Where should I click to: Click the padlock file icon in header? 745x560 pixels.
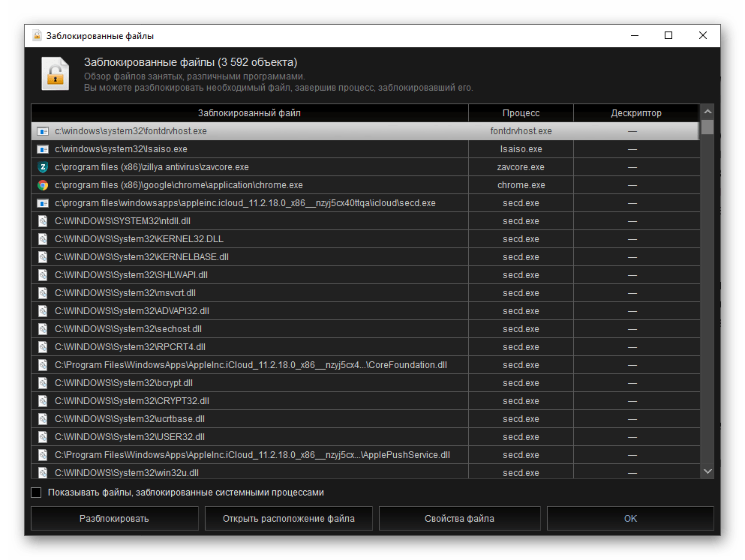pyautogui.click(x=55, y=73)
